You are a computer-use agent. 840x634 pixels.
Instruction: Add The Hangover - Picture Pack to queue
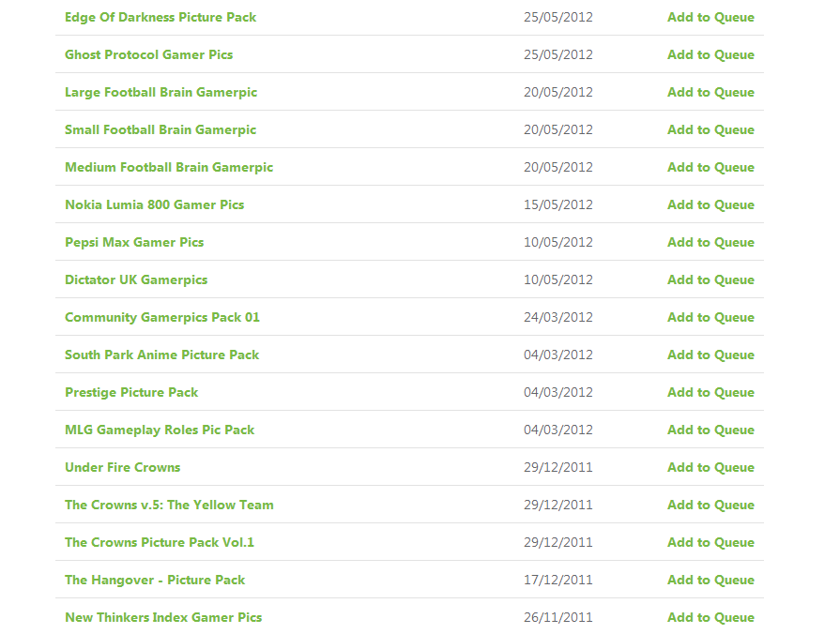(710, 580)
